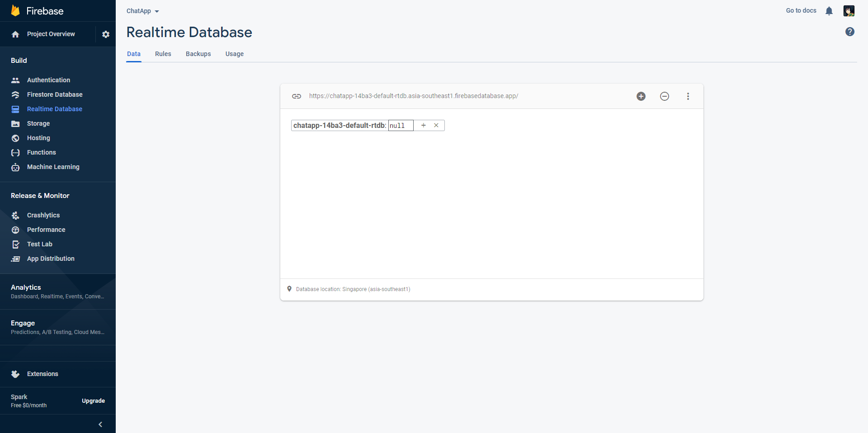Open Hosting in the sidebar
Image resolution: width=868 pixels, height=433 pixels.
click(x=38, y=138)
